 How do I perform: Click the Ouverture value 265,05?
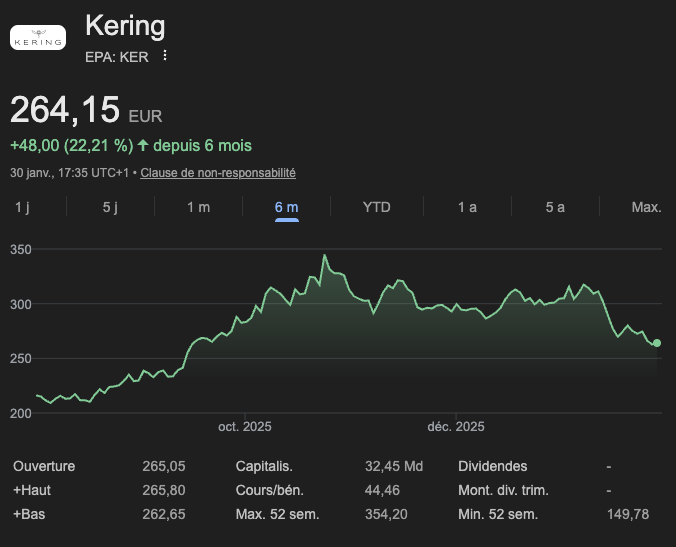164,466
